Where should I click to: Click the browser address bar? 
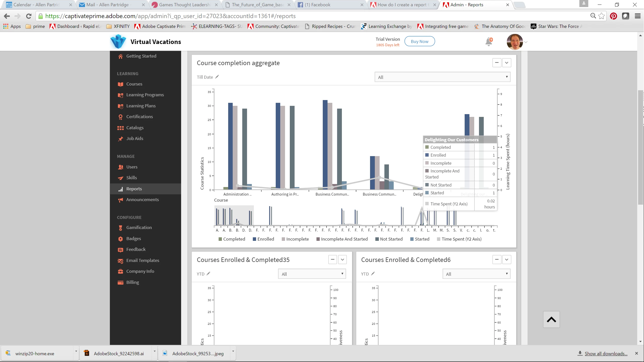pyautogui.click(x=302, y=16)
